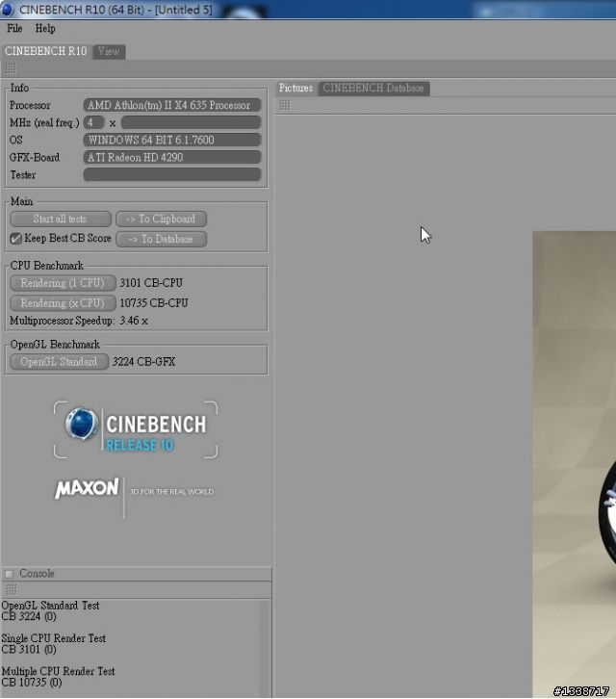Click the Processor name field
The height and width of the screenshot is (699, 616).
tap(171, 105)
